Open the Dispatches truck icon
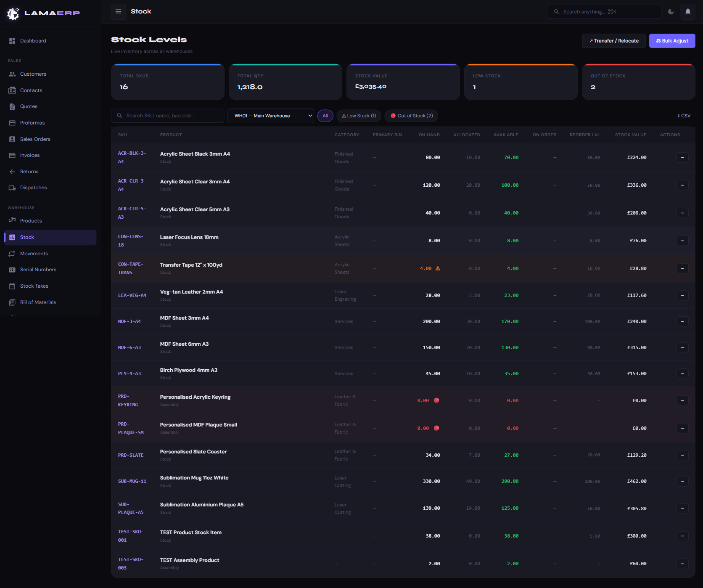 [x=12, y=188]
